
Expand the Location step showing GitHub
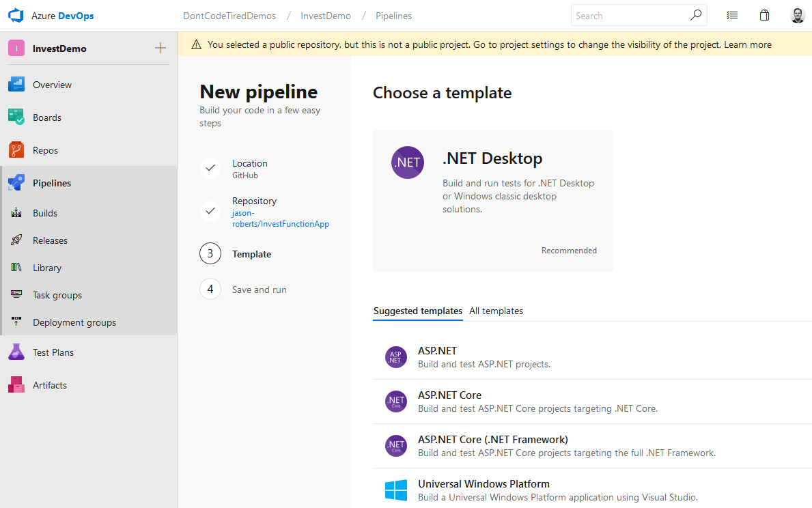click(x=250, y=168)
